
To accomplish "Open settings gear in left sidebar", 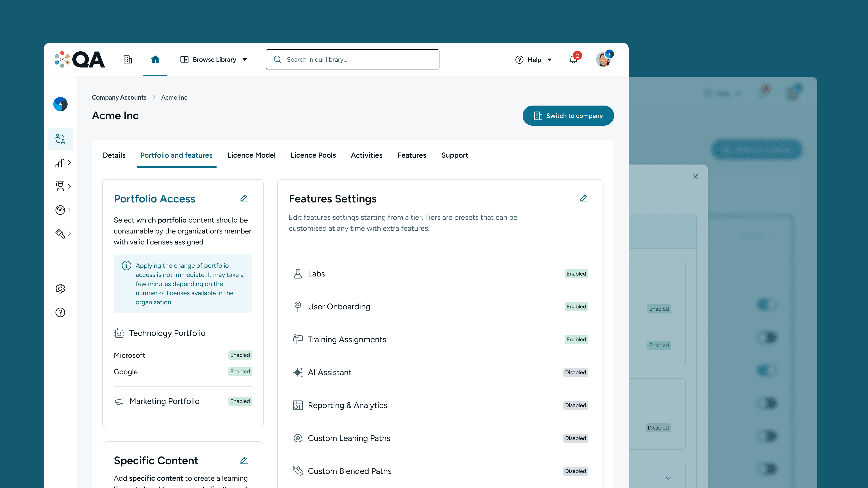I will [60, 289].
